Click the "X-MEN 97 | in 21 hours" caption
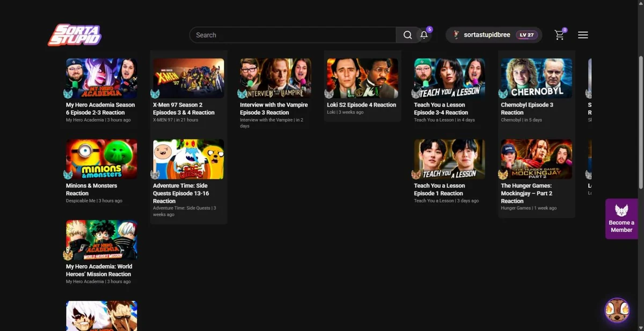 tap(175, 120)
